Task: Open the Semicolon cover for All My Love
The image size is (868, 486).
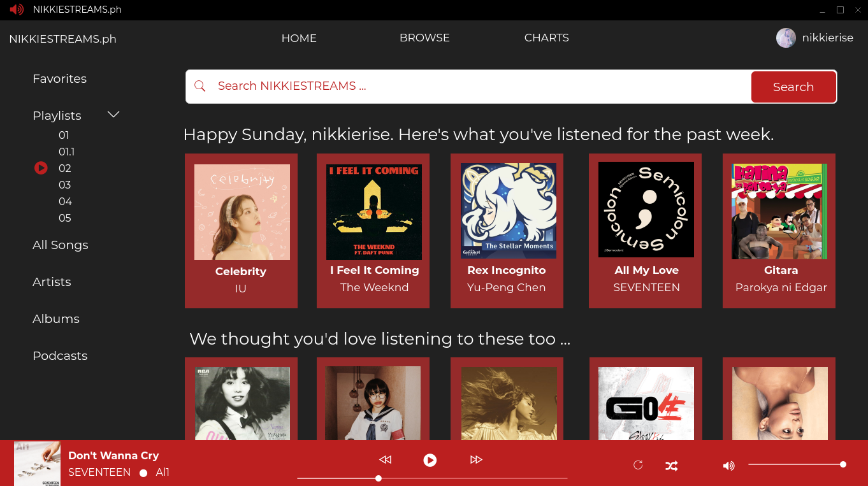Action: [x=646, y=210]
